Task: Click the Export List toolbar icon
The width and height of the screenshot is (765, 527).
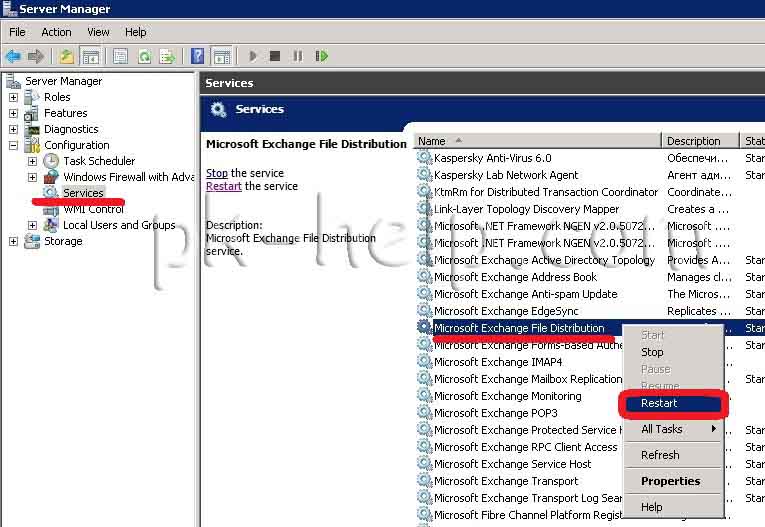Action: (167, 57)
